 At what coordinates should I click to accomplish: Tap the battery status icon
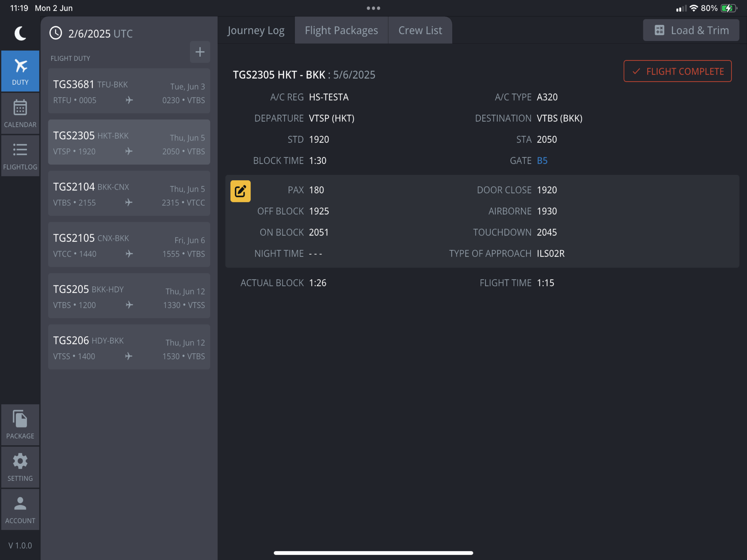coord(729,8)
